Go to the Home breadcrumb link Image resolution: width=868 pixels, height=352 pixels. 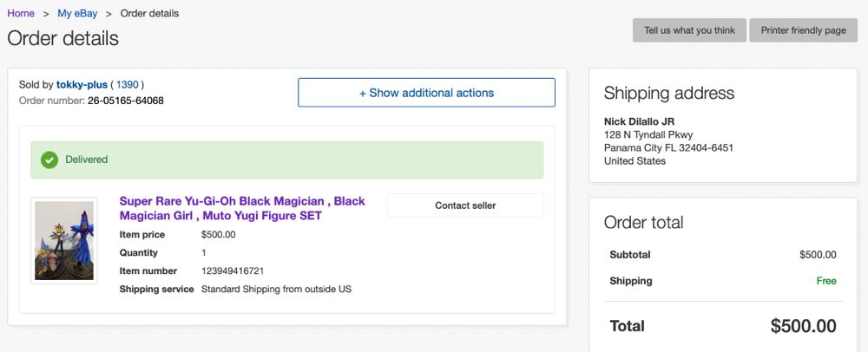coord(21,14)
